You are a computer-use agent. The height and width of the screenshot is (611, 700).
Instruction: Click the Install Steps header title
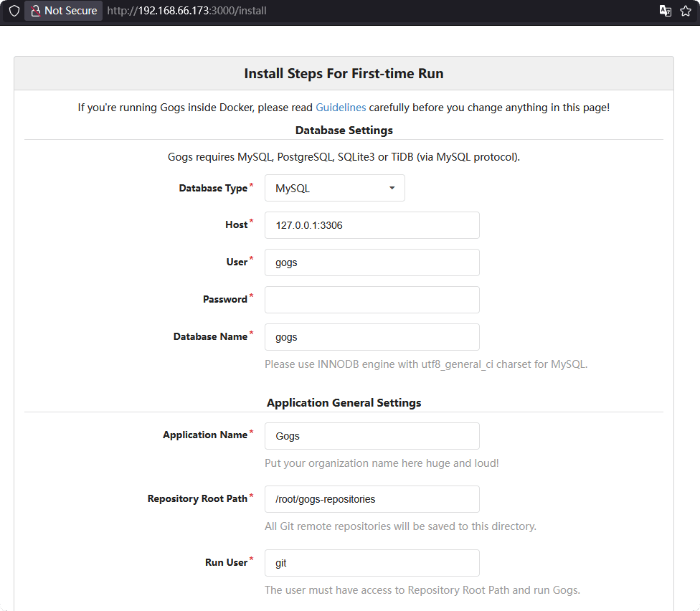(x=344, y=73)
